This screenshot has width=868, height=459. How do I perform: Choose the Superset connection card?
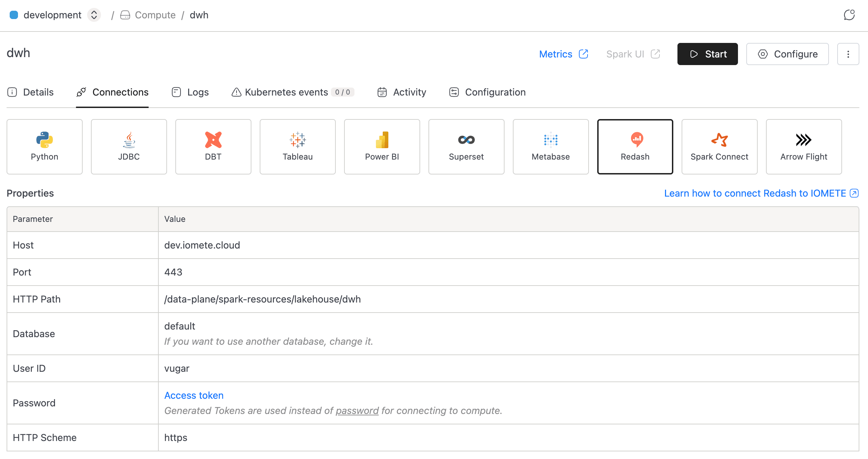pos(467,147)
